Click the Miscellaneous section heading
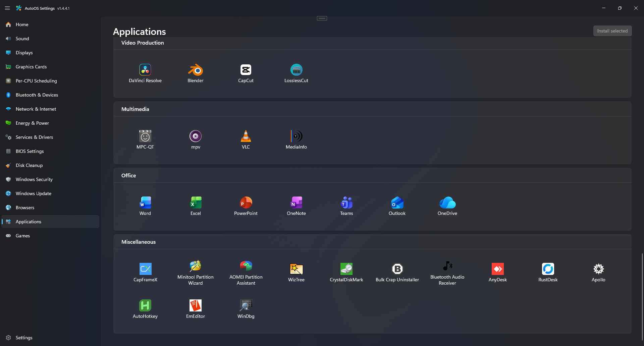The height and width of the screenshot is (346, 644). pos(139,242)
